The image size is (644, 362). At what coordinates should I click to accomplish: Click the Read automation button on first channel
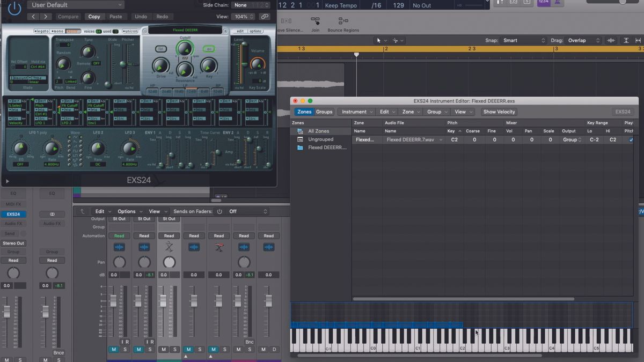click(119, 235)
